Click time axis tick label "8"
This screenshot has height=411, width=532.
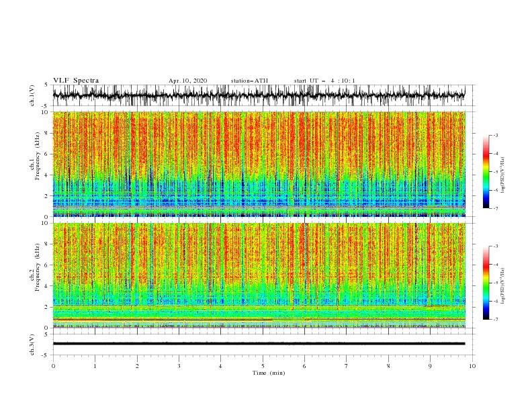click(388, 366)
